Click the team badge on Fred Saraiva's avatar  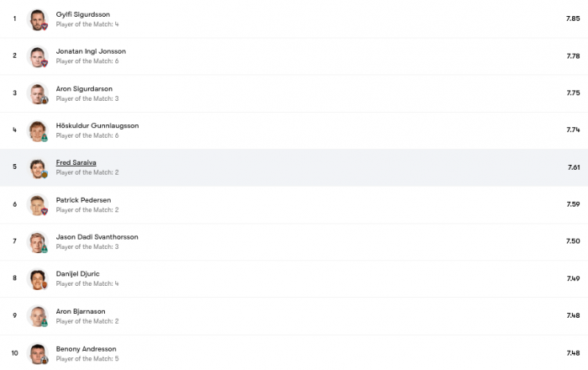tap(45, 175)
